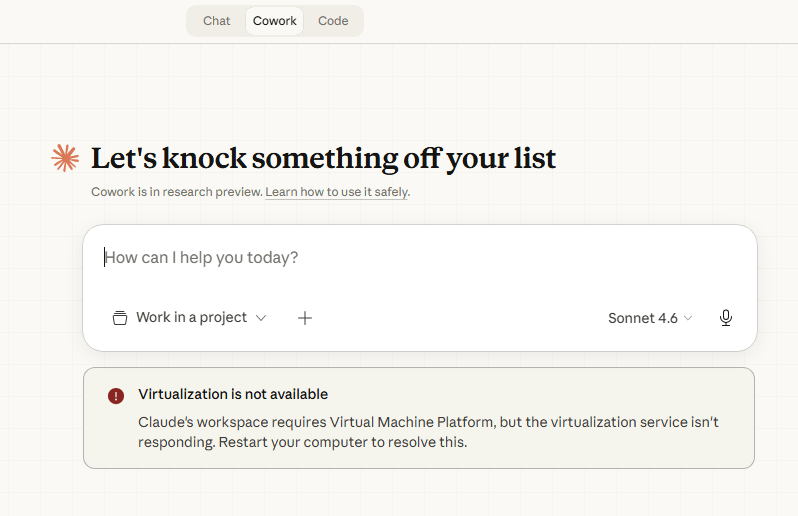Click the Cowork is in research preview text
Viewport: 798px width, 516px height.
tap(176, 192)
